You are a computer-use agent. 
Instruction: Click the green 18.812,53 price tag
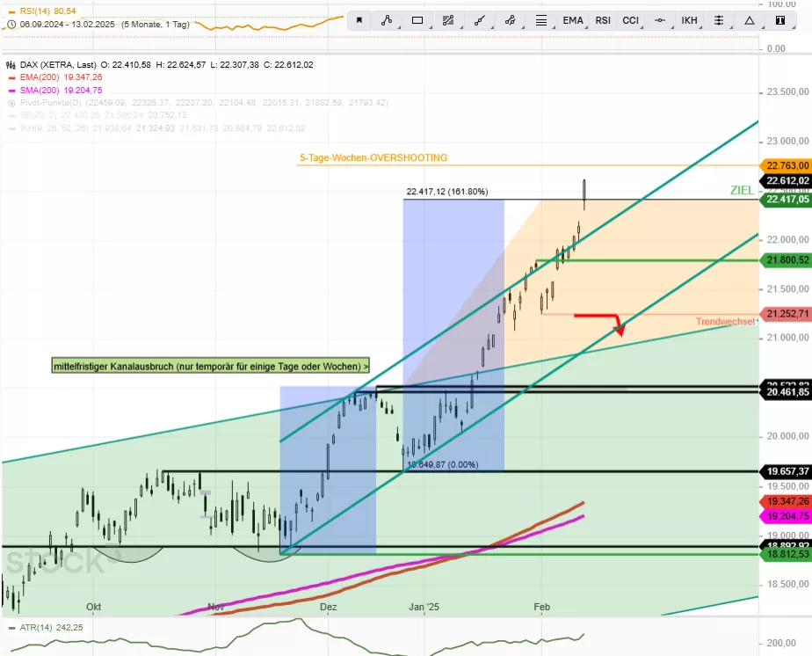point(787,555)
